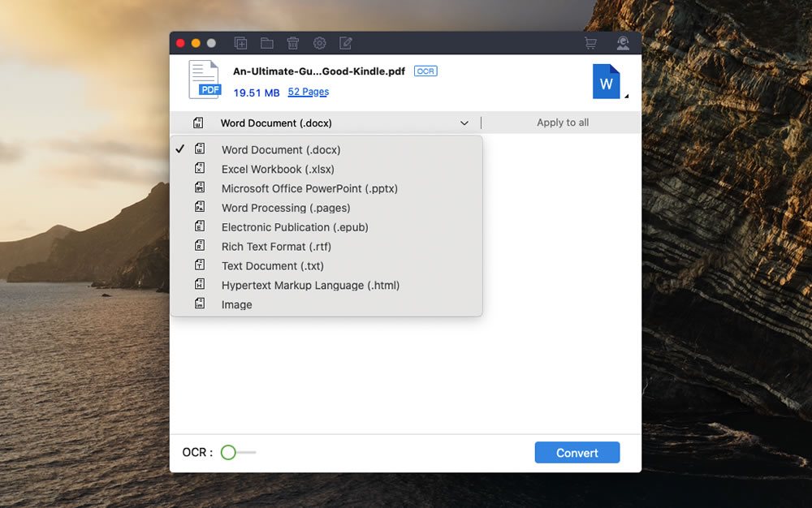
Task: Click the 19.51 MB file size
Action: point(257,93)
